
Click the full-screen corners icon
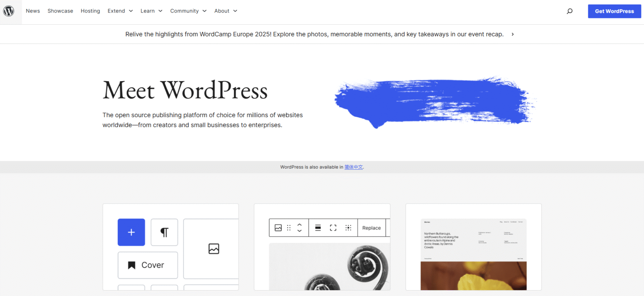point(333,228)
